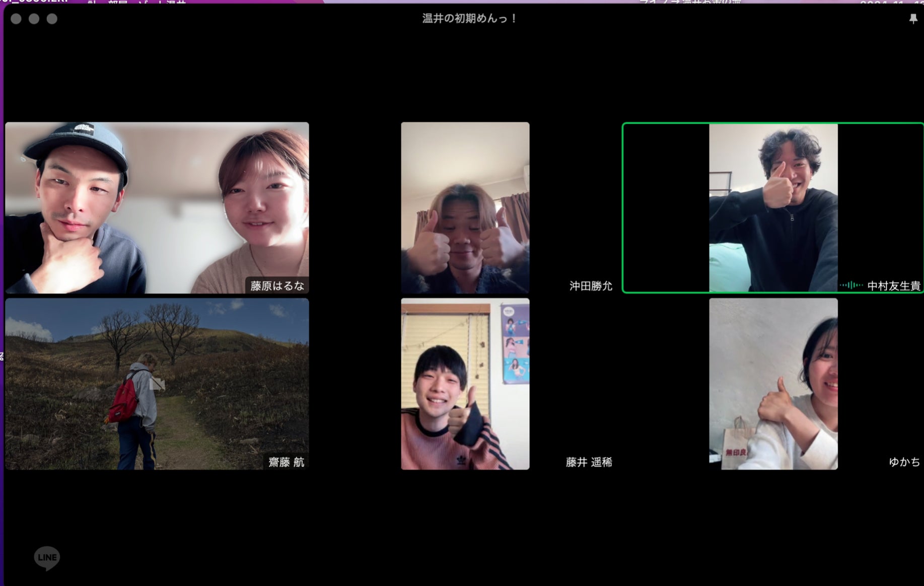Click the LINE logo icon
Screen dimensions: 924x586
point(47,558)
